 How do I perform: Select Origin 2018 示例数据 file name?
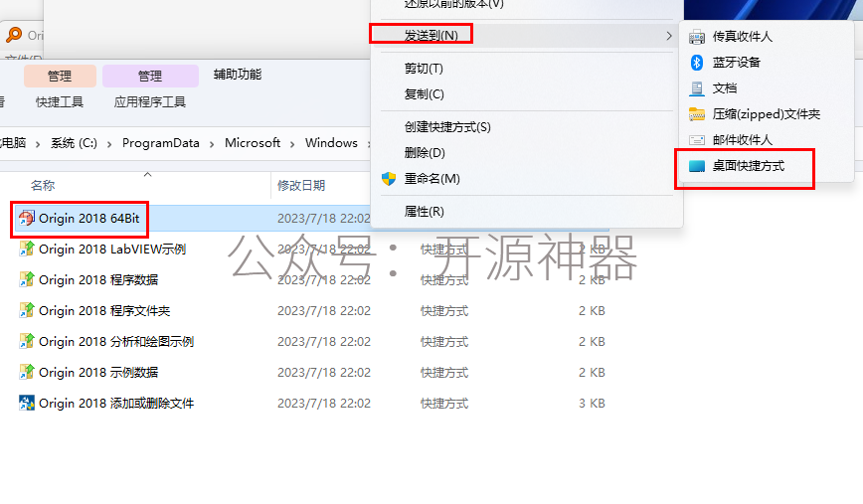[98, 373]
